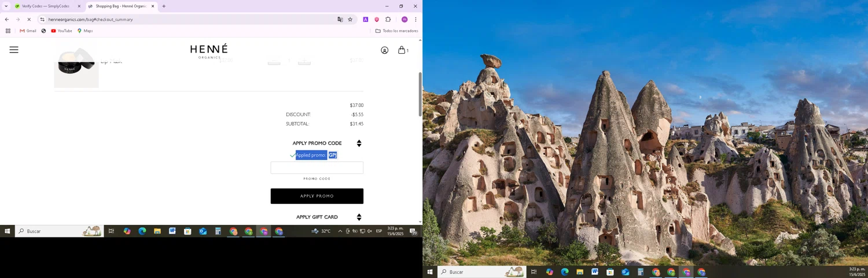This screenshot has height=278, width=868.
Task: Open the red shield extension
Action: click(377, 20)
